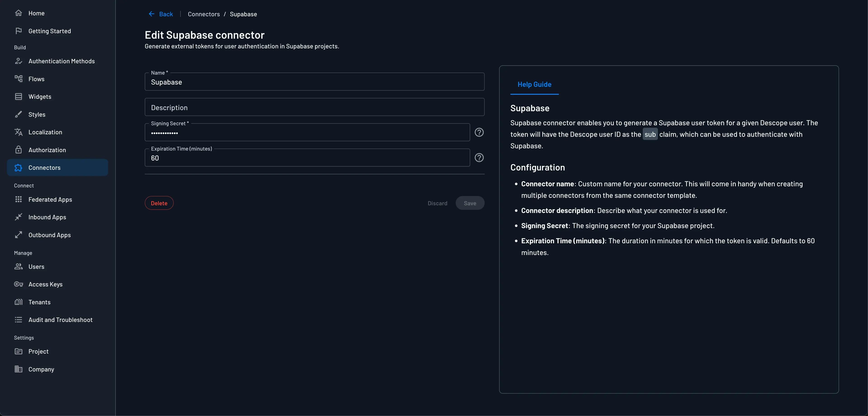Open Federated Apps from the sidebar
868x416 pixels.
click(x=50, y=199)
